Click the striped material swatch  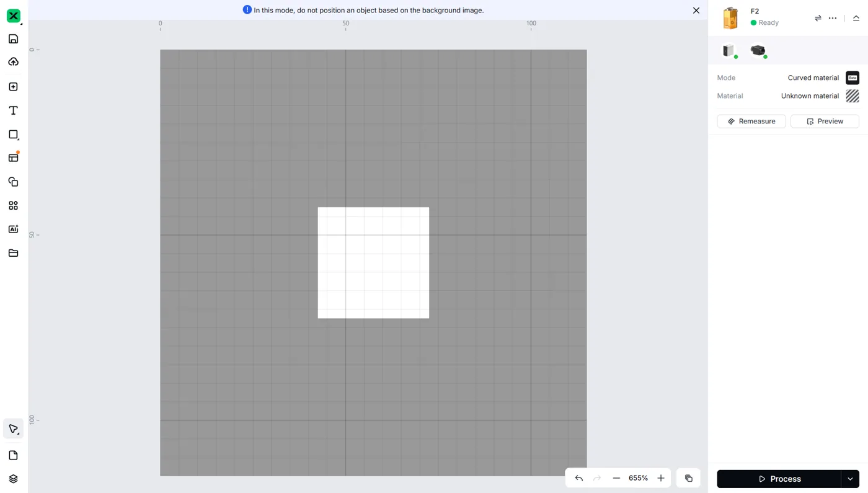point(852,96)
